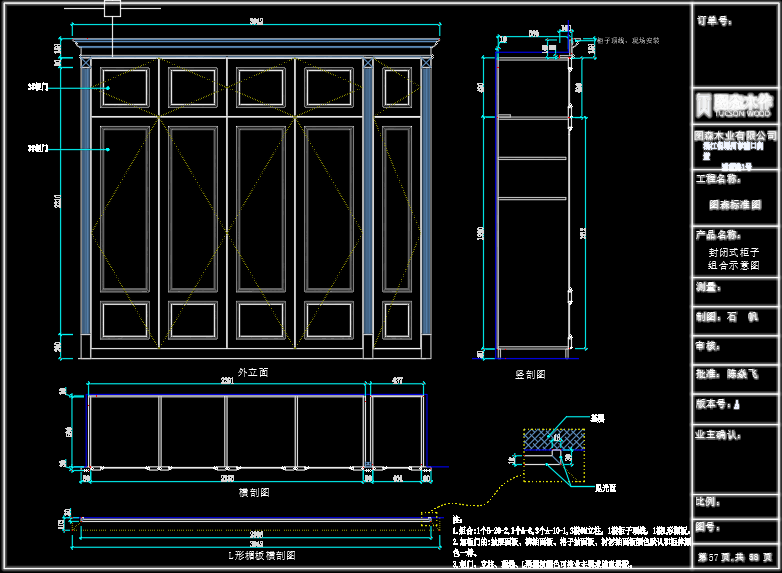782x573 pixels.
Task: Select the 封闭式柜子组合示意图 product name text
Action: (x=736, y=260)
